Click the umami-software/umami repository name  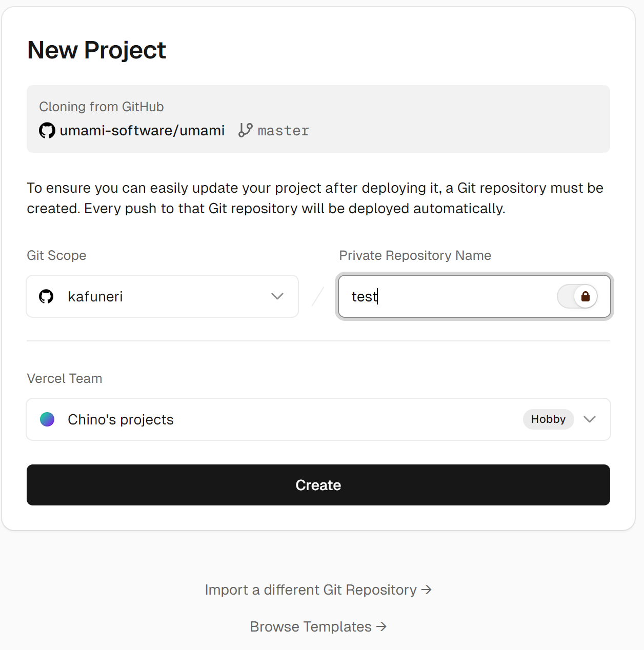click(x=142, y=130)
